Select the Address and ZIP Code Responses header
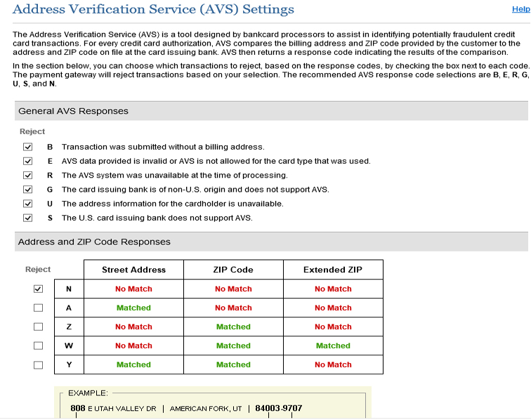The image size is (531, 420). [x=94, y=242]
